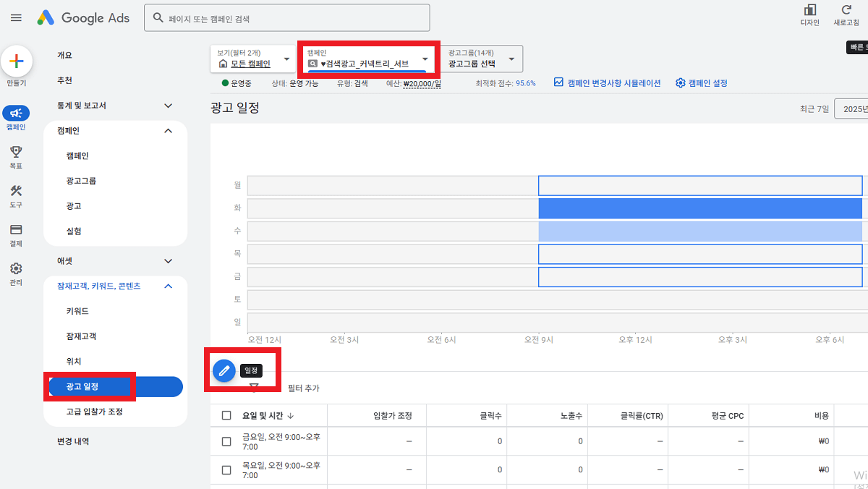The image size is (868, 489).
Task: Check the select-all checkbox in the table header
Action: click(x=226, y=415)
